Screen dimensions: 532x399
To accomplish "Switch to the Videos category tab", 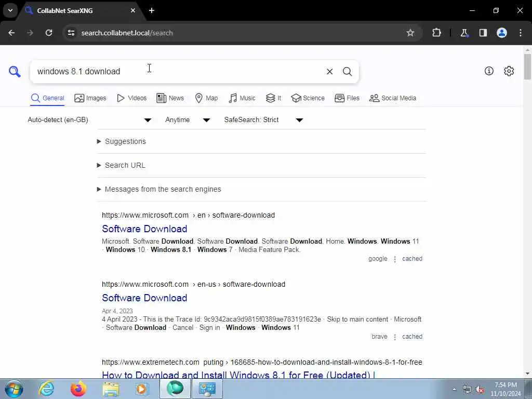I will pyautogui.click(x=131, y=98).
